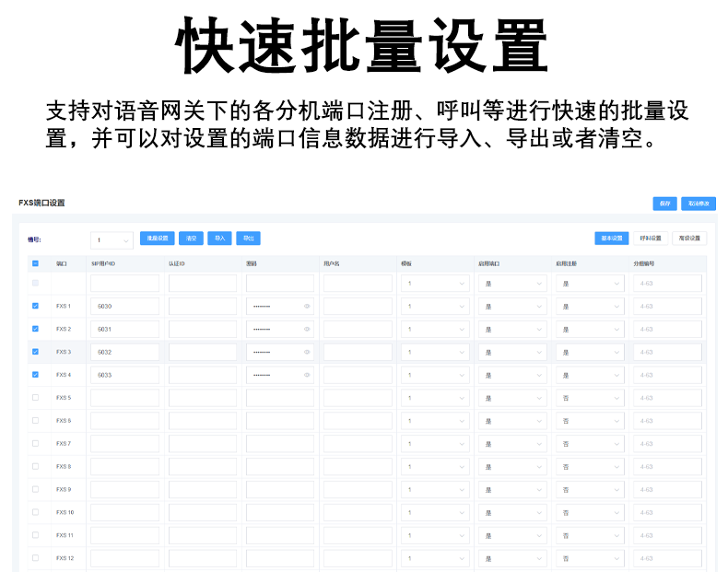728x583 pixels.
Task: Reveal FXS 2 password with eye icon
Action: pyautogui.click(x=307, y=329)
